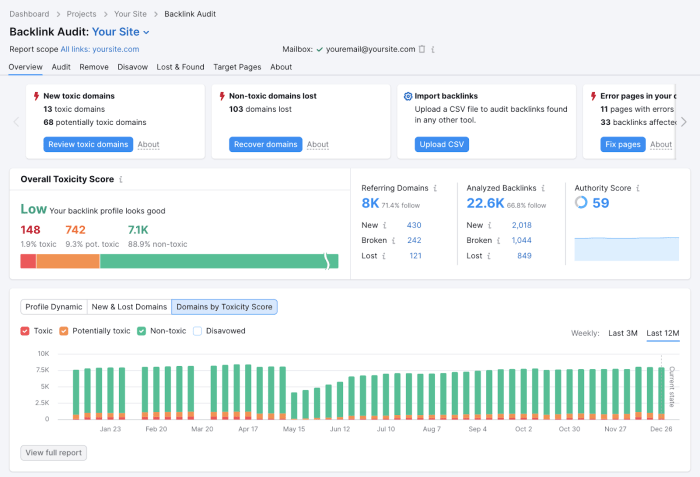This screenshot has height=477, width=700.
Task: Go to Your Site in the breadcrumb
Action: coord(130,14)
